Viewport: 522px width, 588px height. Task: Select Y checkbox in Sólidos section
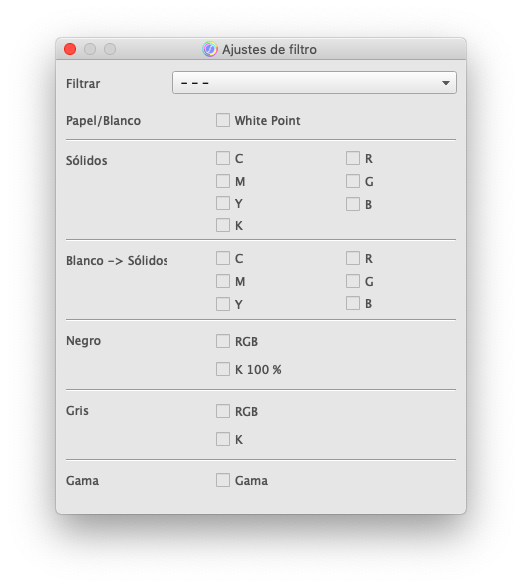[x=223, y=203]
